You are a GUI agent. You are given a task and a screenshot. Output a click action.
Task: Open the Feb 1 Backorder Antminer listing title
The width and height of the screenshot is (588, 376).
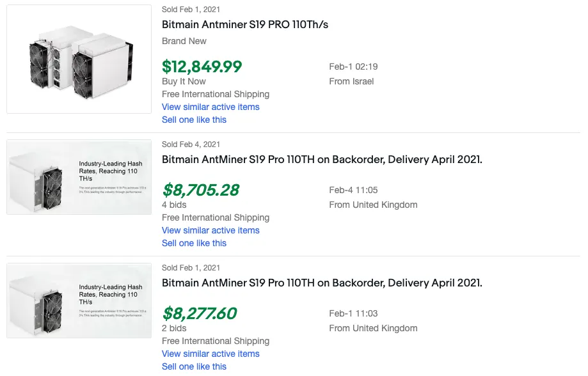pos(322,283)
